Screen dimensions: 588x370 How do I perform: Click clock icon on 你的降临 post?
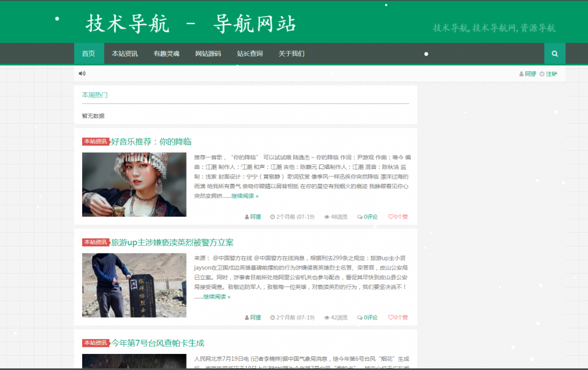pyautogui.click(x=273, y=217)
